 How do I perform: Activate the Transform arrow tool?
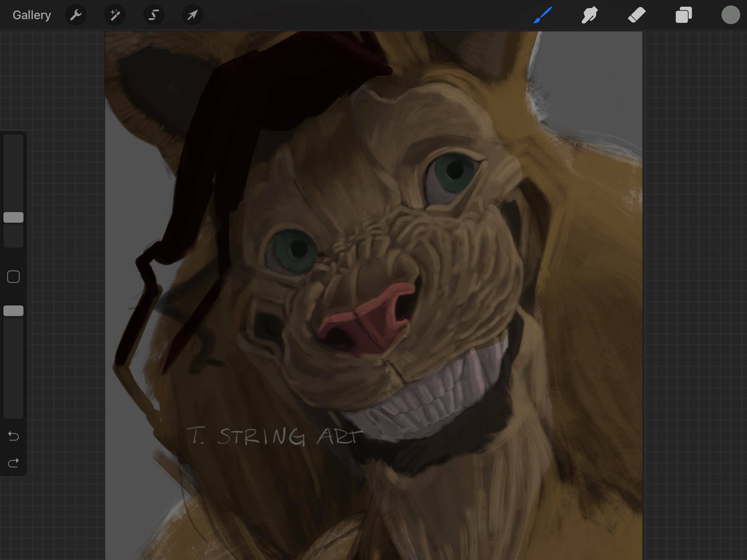(193, 15)
